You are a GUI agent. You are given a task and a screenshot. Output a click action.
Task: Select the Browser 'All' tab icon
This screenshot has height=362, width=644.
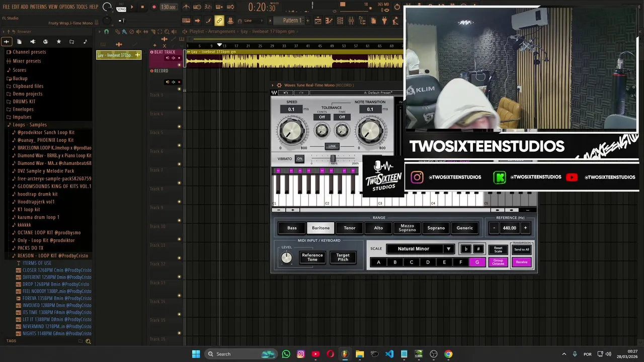pos(6,42)
